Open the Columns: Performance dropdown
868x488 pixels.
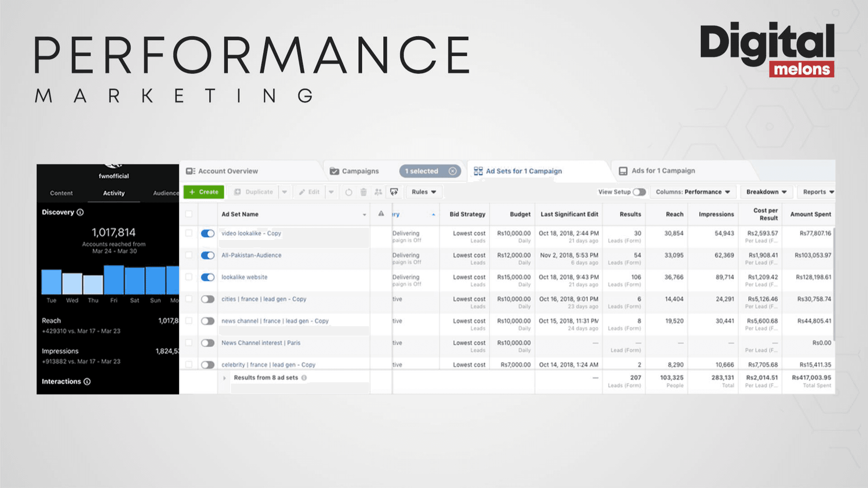pos(693,192)
